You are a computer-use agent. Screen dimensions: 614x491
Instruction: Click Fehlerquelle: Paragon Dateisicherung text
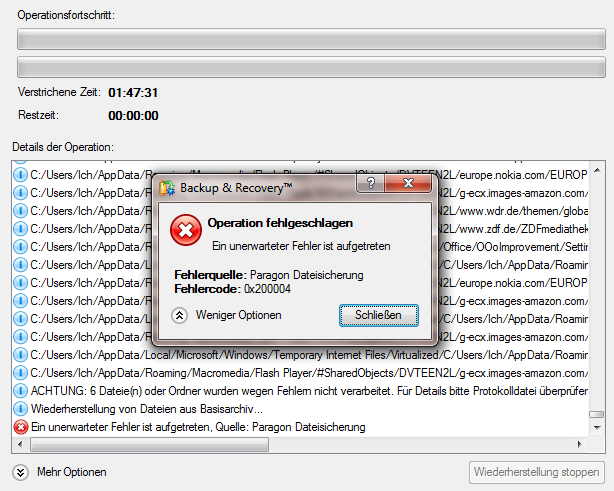point(269,275)
